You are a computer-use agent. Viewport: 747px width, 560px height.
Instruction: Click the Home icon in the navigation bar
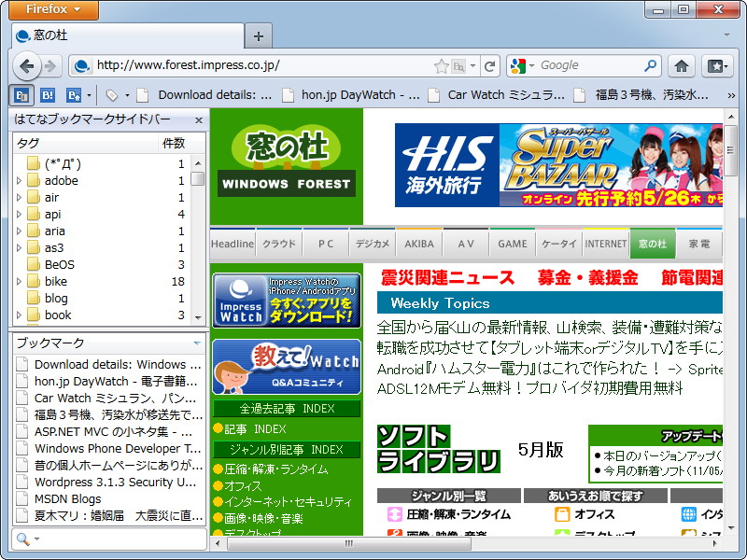click(x=682, y=66)
